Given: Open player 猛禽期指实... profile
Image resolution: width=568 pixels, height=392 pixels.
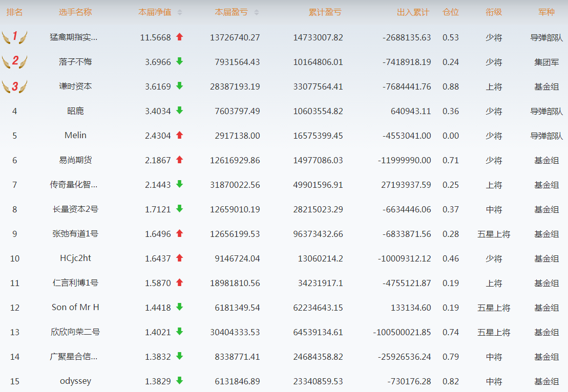Looking at the screenshot, I should 74,37.
